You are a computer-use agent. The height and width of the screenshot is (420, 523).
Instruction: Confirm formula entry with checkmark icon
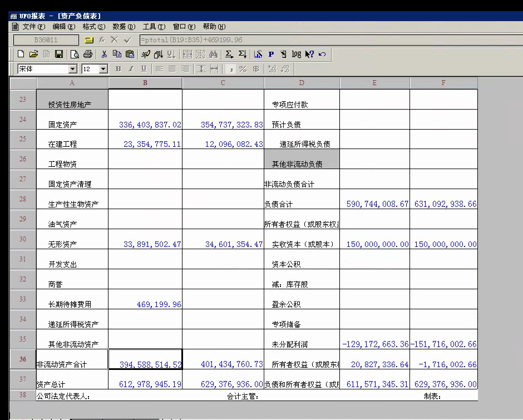click(x=127, y=40)
